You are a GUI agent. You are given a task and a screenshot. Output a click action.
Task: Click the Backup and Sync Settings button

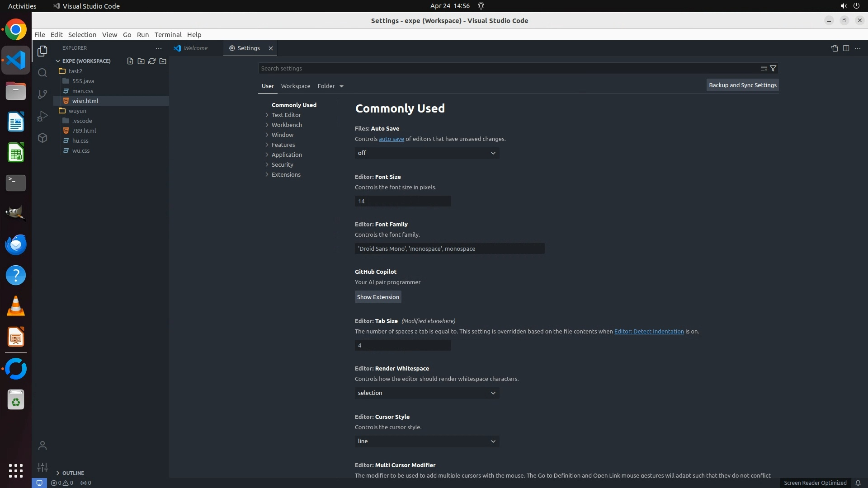[x=742, y=85]
